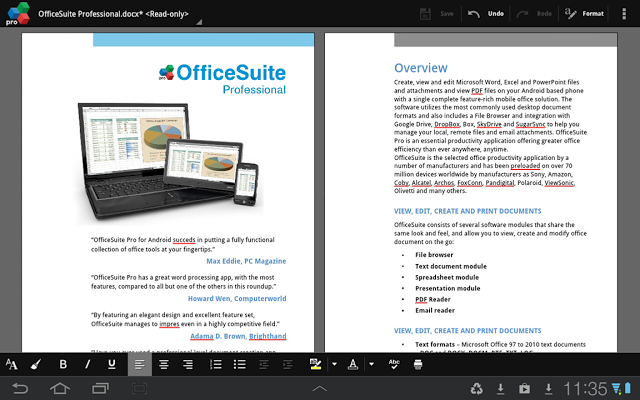The width and height of the screenshot is (640, 400).
Task: Open the Format menu
Action: (584, 14)
